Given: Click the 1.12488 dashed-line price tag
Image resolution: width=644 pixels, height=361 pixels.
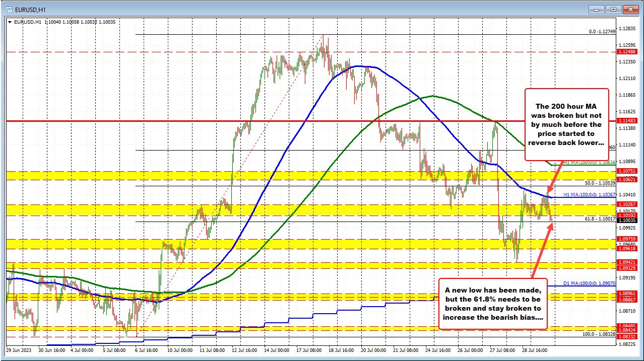Looking at the screenshot, I should pyautogui.click(x=627, y=51).
